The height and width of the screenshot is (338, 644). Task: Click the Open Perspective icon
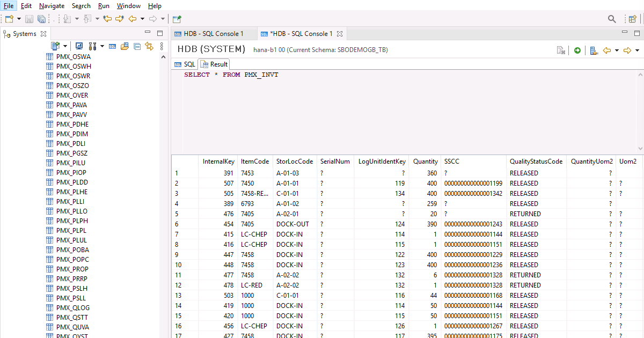[x=633, y=19]
